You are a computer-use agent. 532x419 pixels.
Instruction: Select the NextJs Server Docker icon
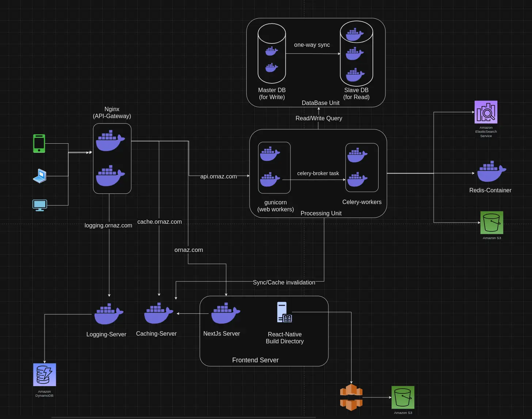click(226, 313)
